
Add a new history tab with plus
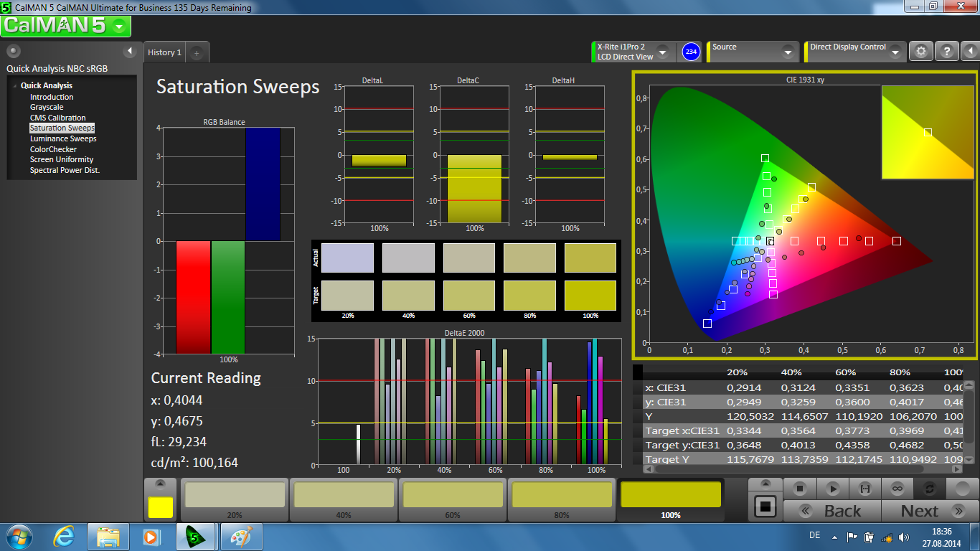(x=197, y=52)
